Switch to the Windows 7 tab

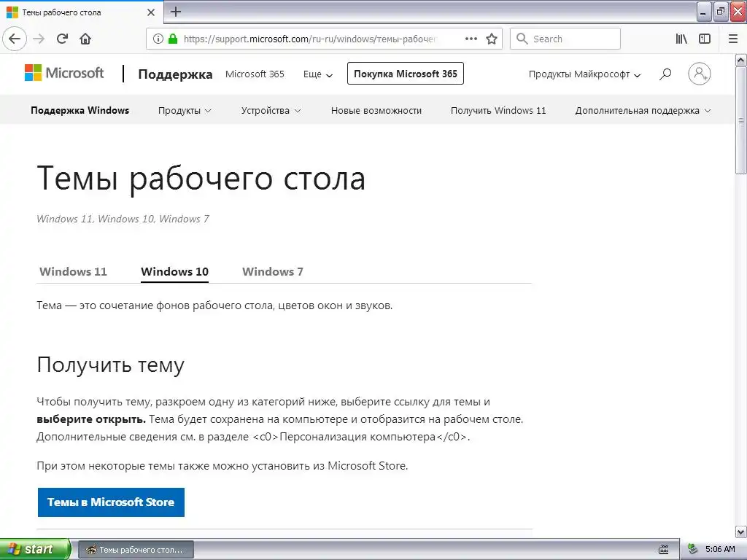[273, 271]
